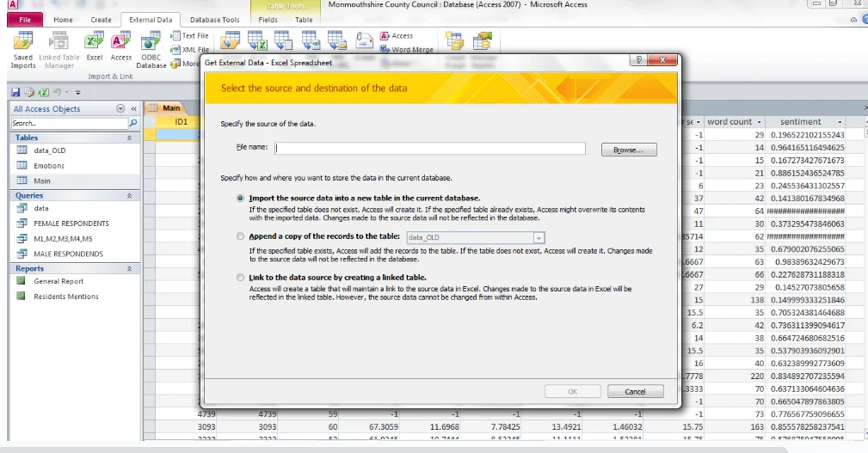Undo from quick access toolbar
This screenshot has height=453, width=868.
[57, 92]
